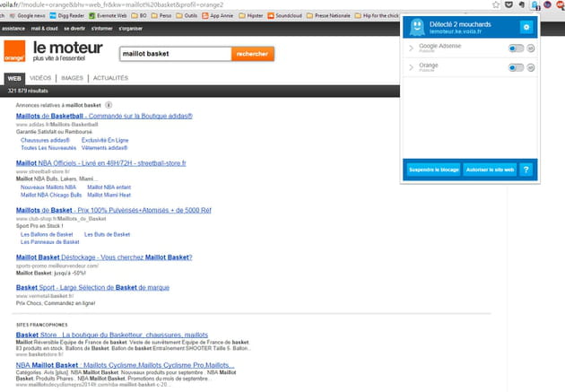Viewport: 565px width, 392px height.
Task: Open Basket Sport Large Sélection link
Action: pos(92,288)
